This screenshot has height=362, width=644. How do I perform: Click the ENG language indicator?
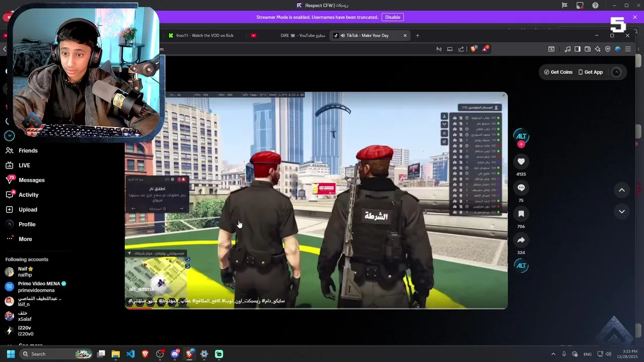tap(587, 354)
